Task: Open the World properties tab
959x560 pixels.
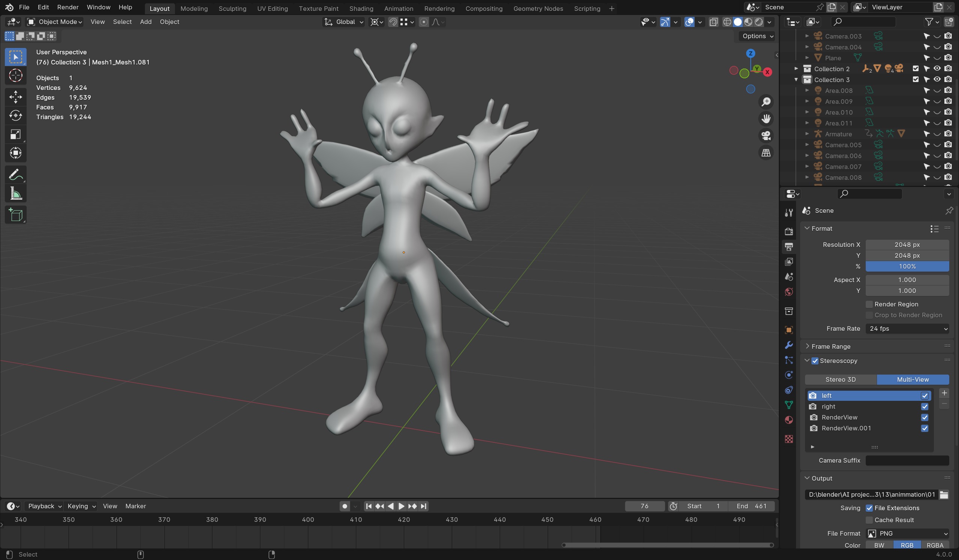Action: point(789,292)
